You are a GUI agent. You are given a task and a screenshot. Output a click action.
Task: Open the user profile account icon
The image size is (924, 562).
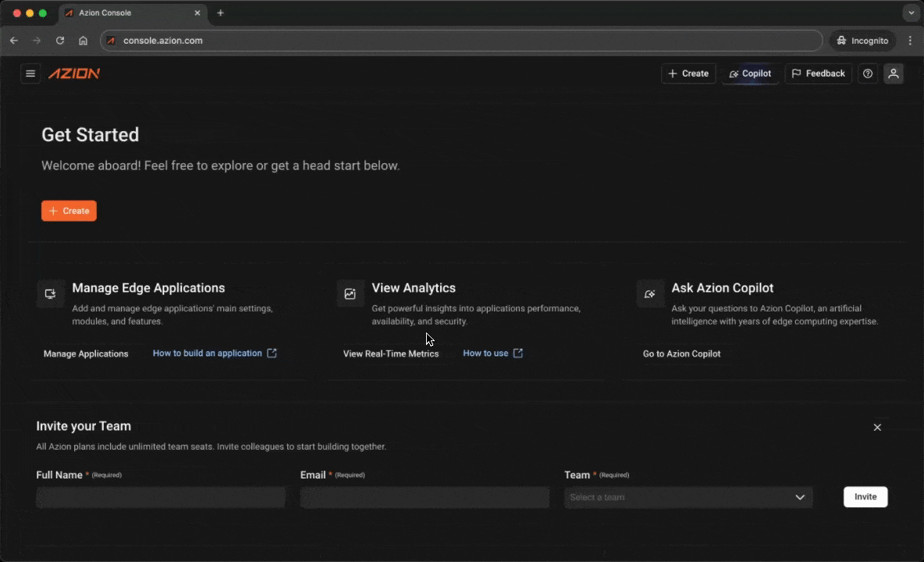coord(894,73)
